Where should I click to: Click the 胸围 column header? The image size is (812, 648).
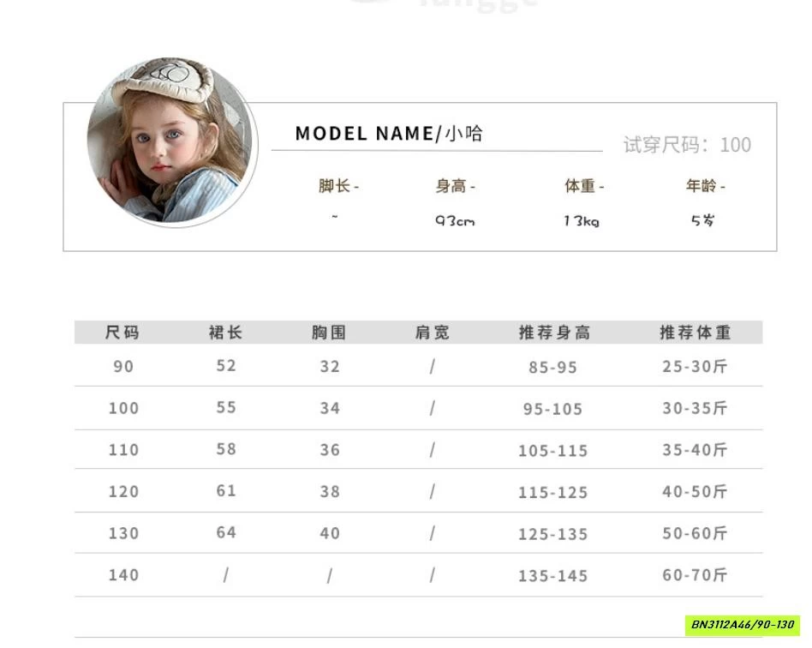pyautogui.click(x=329, y=333)
